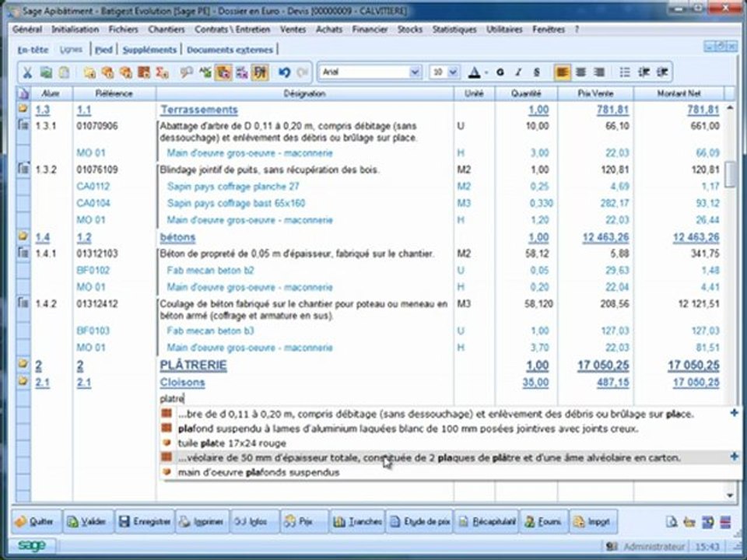Open the bétons section link
Viewport: 747px width, 560px height.
pyautogui.click(x=177, y=237)
